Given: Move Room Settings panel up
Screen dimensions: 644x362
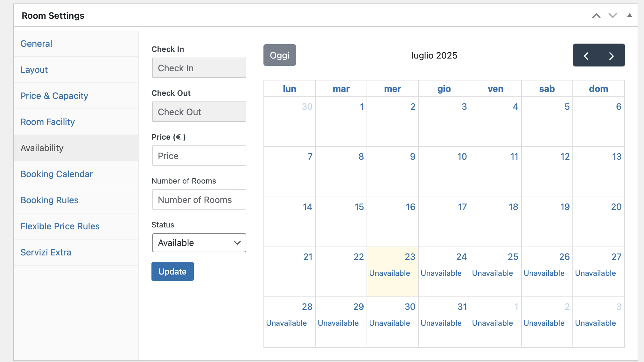Looking at the screenshot, I should click(x=596, y=16).
